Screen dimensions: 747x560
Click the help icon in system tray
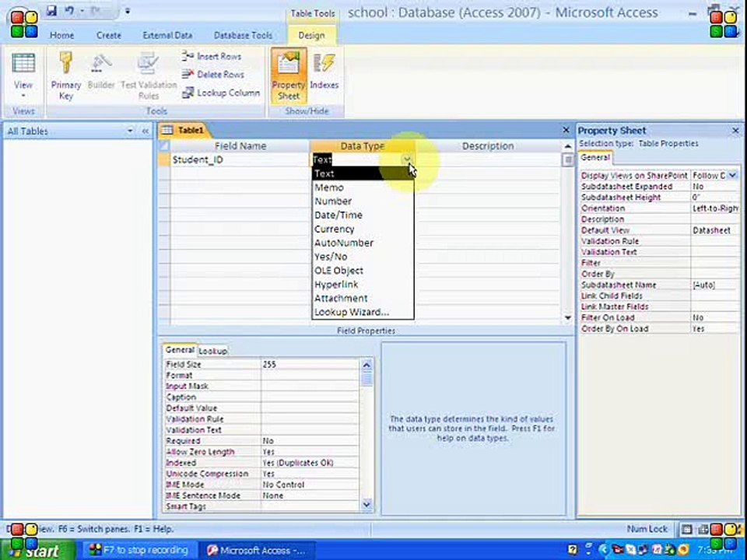click(573, 550)
